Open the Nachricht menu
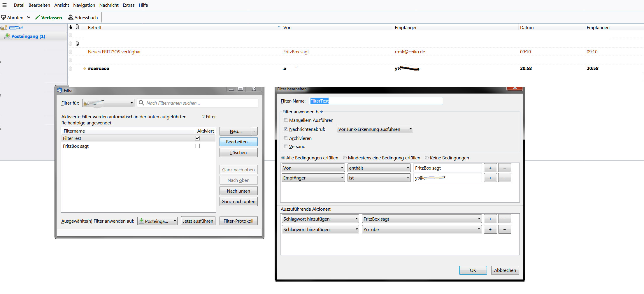 pos(109,5)
